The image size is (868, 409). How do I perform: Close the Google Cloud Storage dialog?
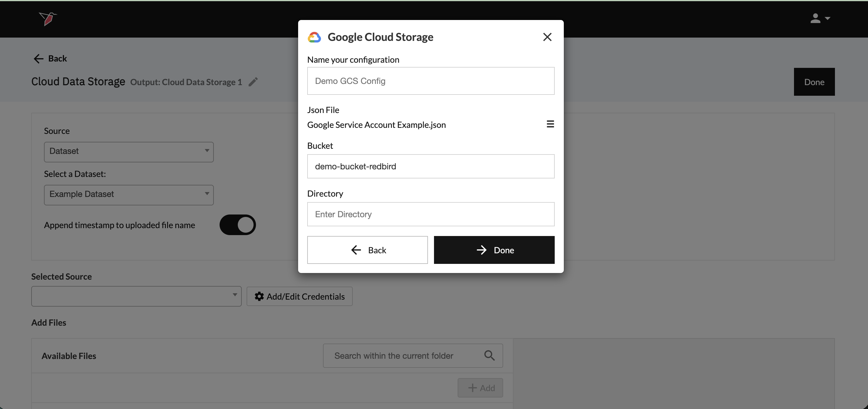tap(547, 37)
